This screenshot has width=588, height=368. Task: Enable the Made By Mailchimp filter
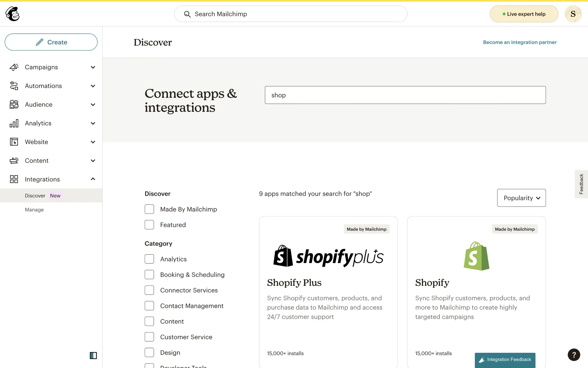[x=149, y=209]
